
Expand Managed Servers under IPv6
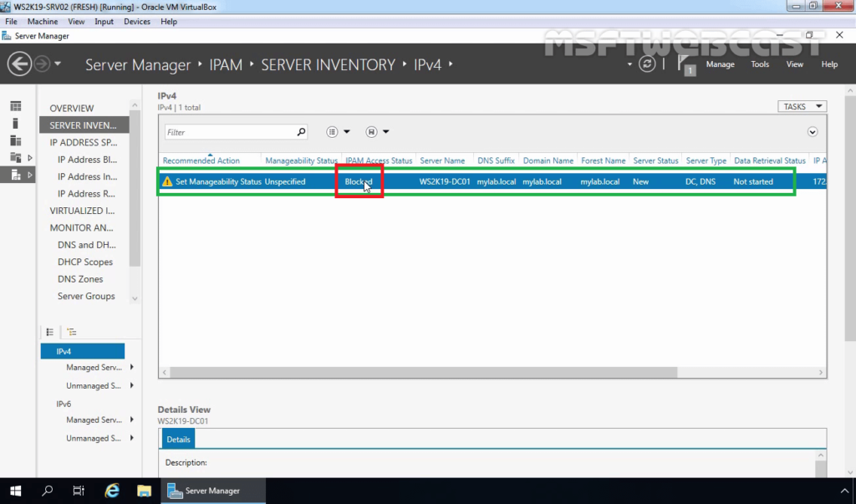(x=131, y=420)
